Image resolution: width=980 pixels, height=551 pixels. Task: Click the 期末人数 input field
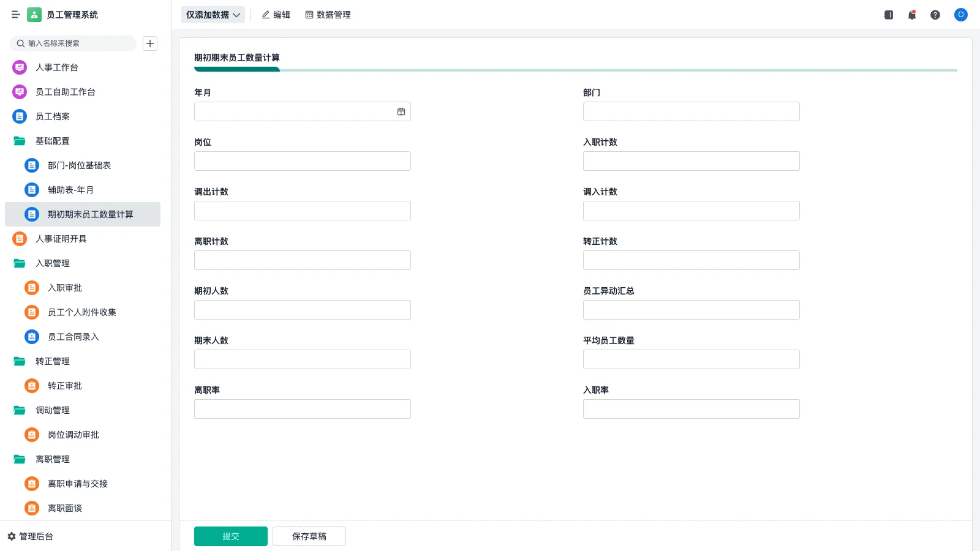[x=303, y=359]
